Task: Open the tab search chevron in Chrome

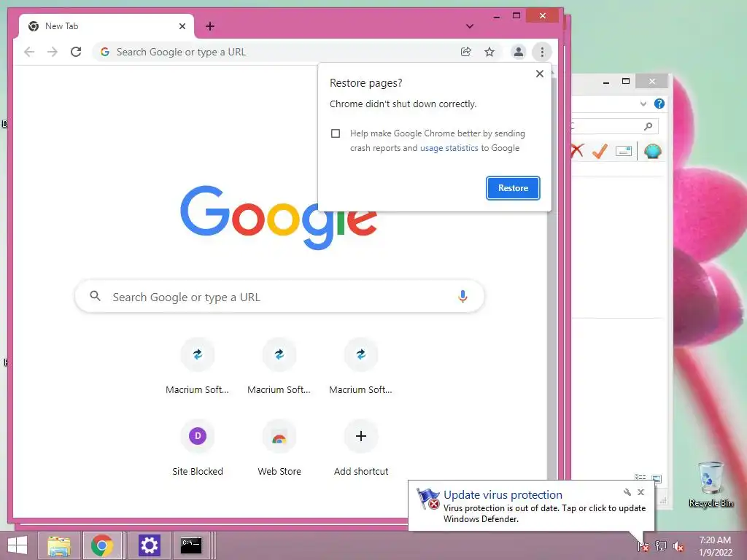Action: click(470, 26)
